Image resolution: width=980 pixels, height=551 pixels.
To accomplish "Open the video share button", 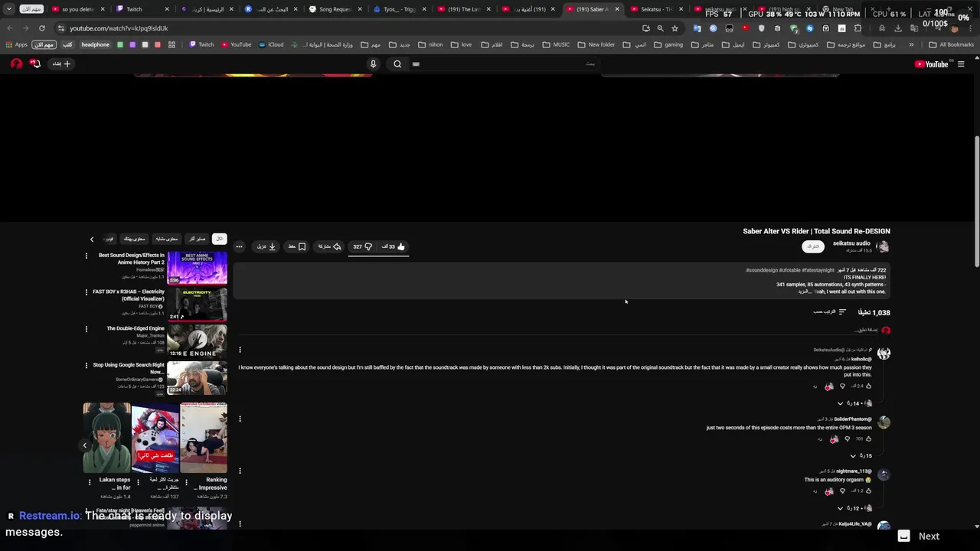I will click(330, 246).
